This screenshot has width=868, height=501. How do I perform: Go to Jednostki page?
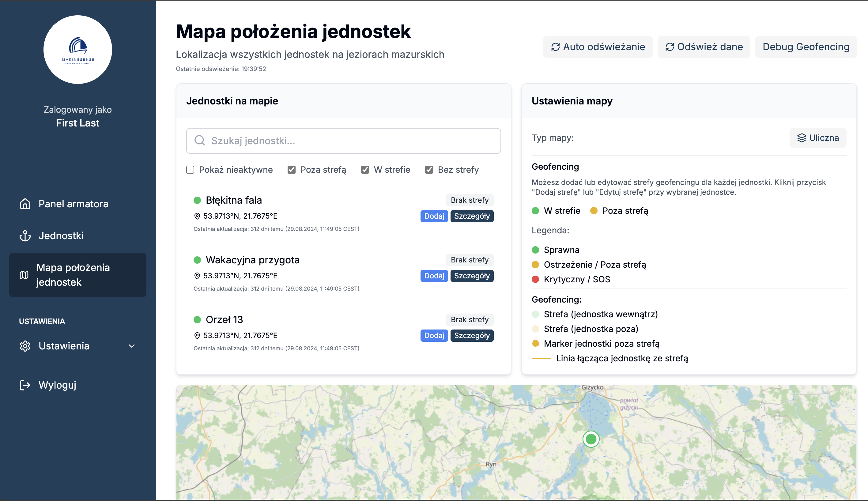pyautogui.click(x=78, y=236)
